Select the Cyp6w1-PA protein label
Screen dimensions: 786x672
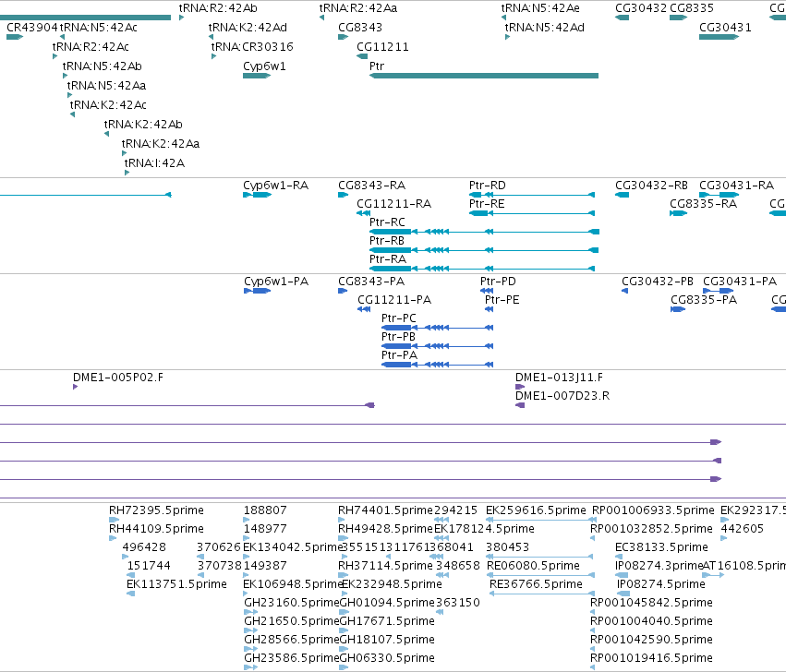[276, 282]
